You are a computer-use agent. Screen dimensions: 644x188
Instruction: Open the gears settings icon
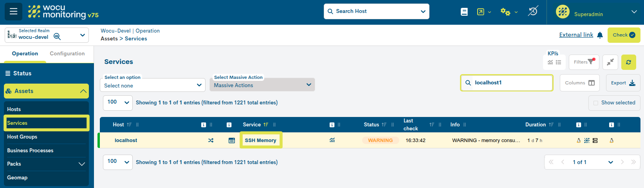click(x=505, y=12)
